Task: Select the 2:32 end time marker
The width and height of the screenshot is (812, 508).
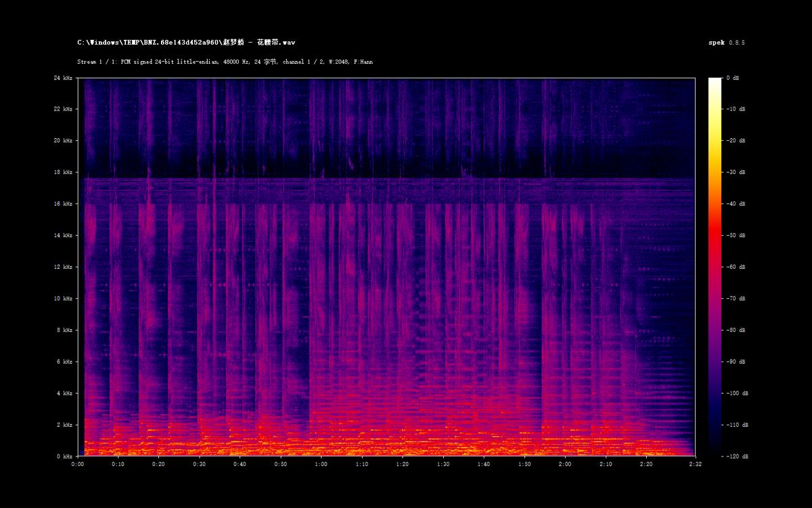Action: (x=695, y=465)
